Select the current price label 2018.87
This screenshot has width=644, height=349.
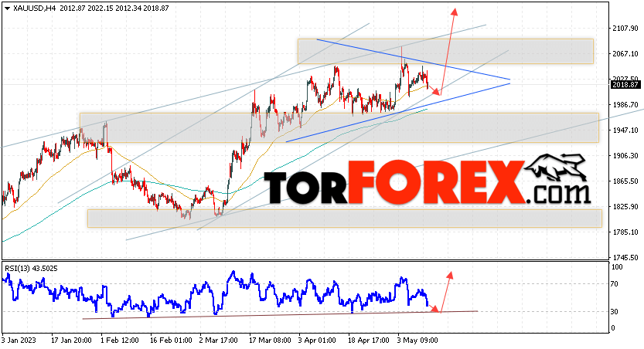625,85
